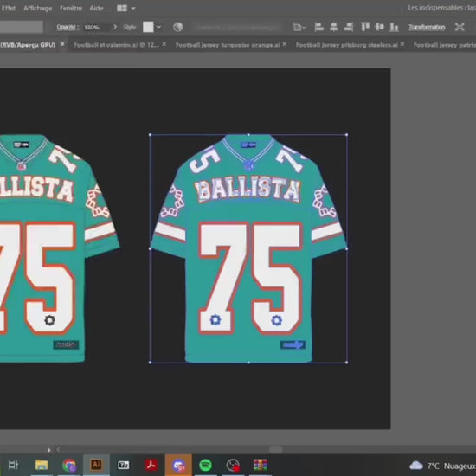
Task: Open the 7°C Nuageux weather widget
Action: click(442, 466)
